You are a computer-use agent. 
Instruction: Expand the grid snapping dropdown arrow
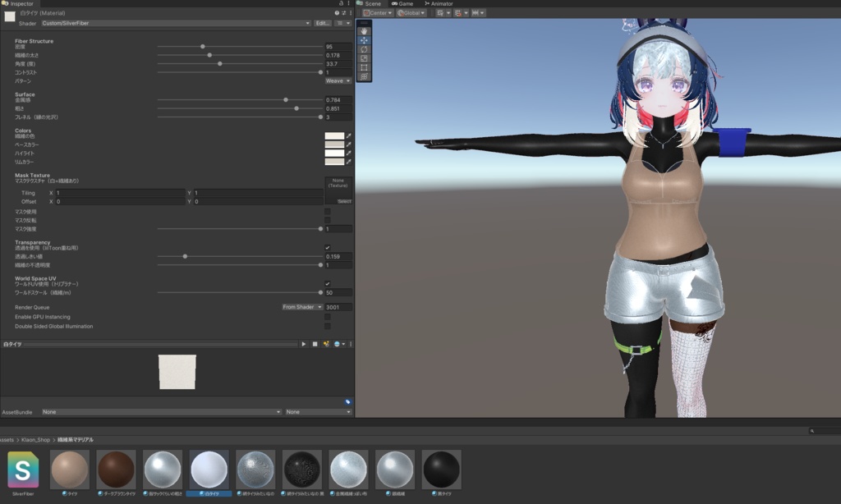[466, 13]
